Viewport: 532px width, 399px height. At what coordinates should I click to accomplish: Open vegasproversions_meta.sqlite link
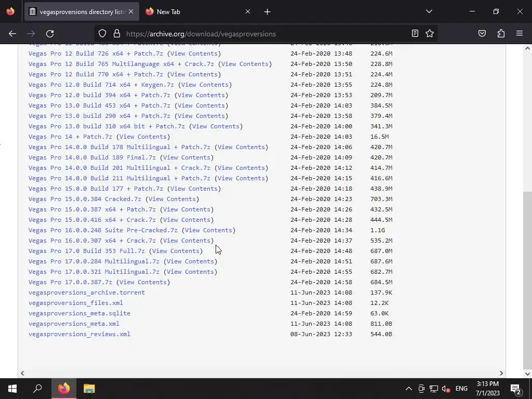coord(79,313)
